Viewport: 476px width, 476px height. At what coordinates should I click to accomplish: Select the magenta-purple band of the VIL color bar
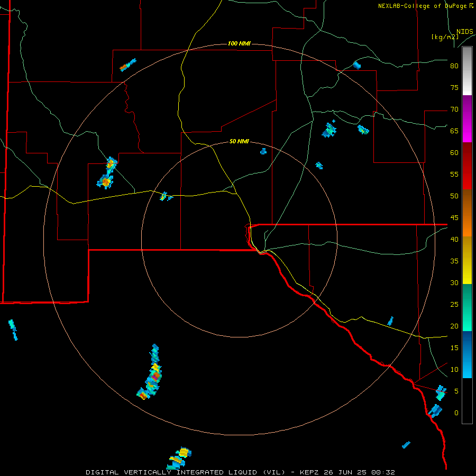(467, 118)
